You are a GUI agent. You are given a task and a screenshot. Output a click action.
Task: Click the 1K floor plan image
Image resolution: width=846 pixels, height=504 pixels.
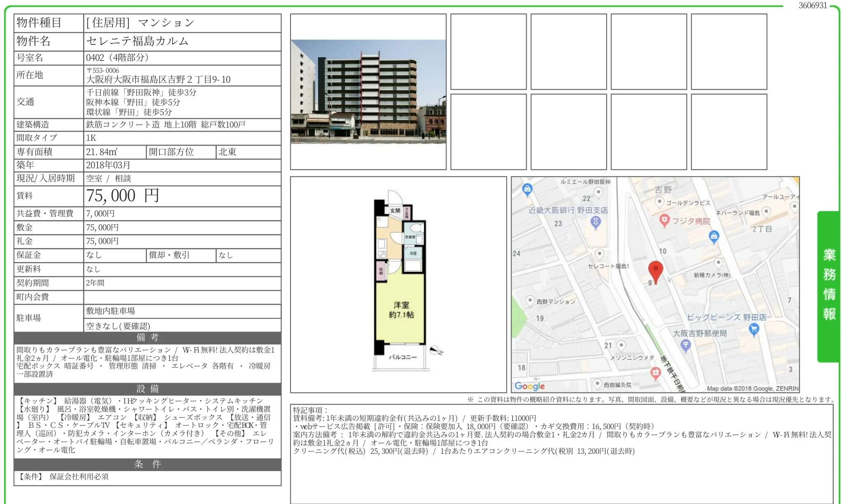399,284
